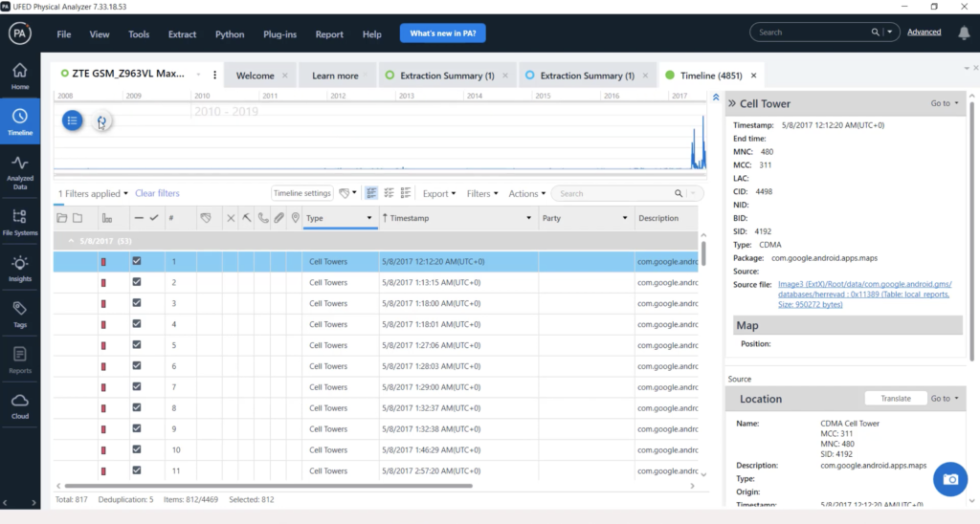This screenshot has width=980, height=524.
Task: Switch to the Learn more tab
Action: pos(335,76)
